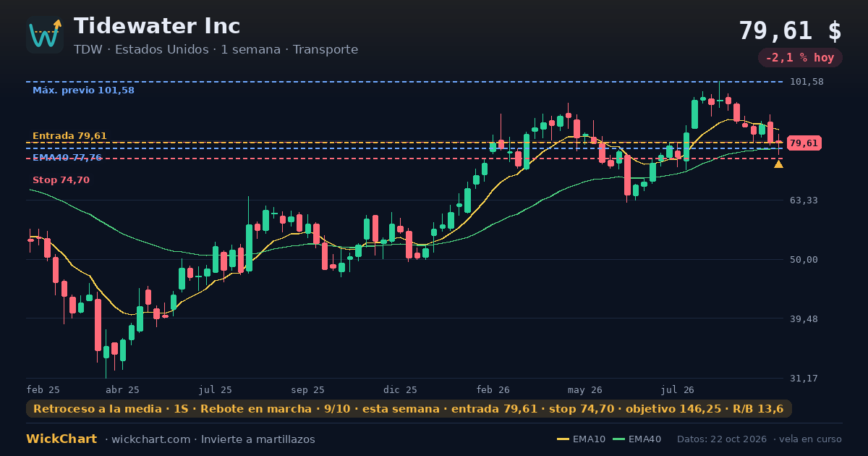Click the 39,48 price axis value

click(x=804, y=318)
